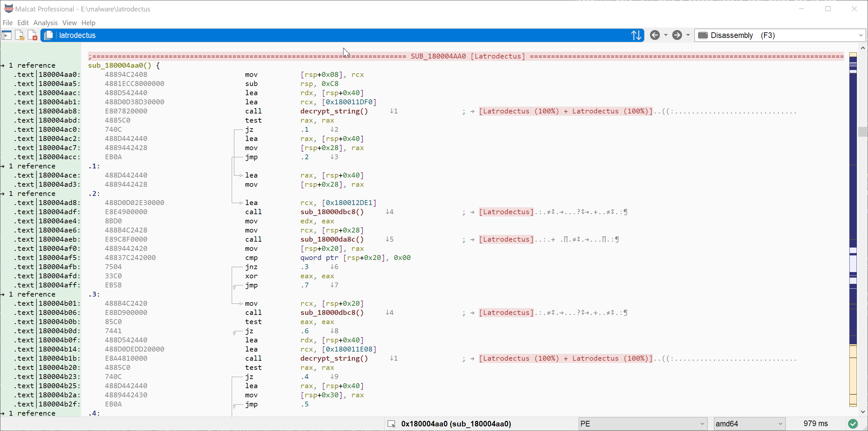Click the [Latrodectus] comment next to sub_18000da8c
Screen dimensions: 868x431
pos(507,239)
